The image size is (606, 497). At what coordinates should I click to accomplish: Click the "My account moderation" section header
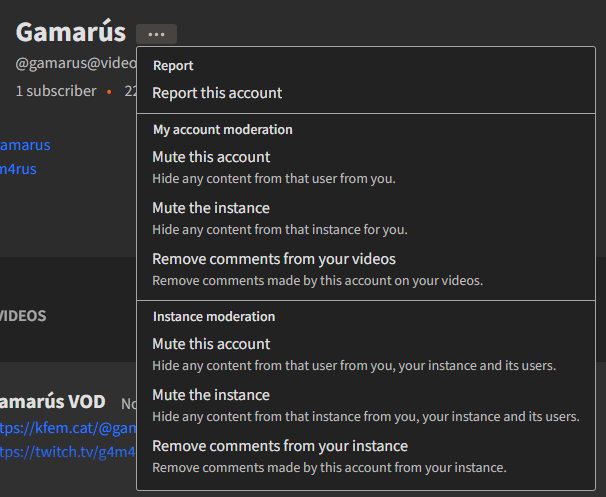[x=222, y=130]
